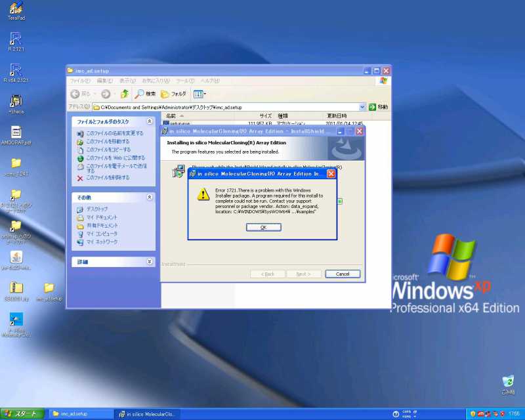Open TeraPad desktop shortcut

coord(16,10)
